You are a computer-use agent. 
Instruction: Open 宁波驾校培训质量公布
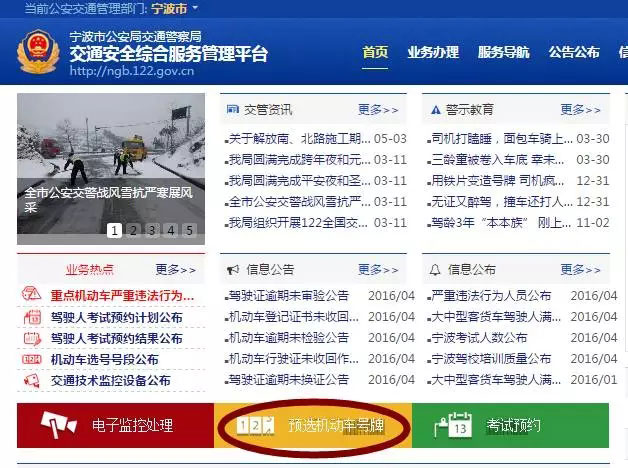tap(491, 359)
